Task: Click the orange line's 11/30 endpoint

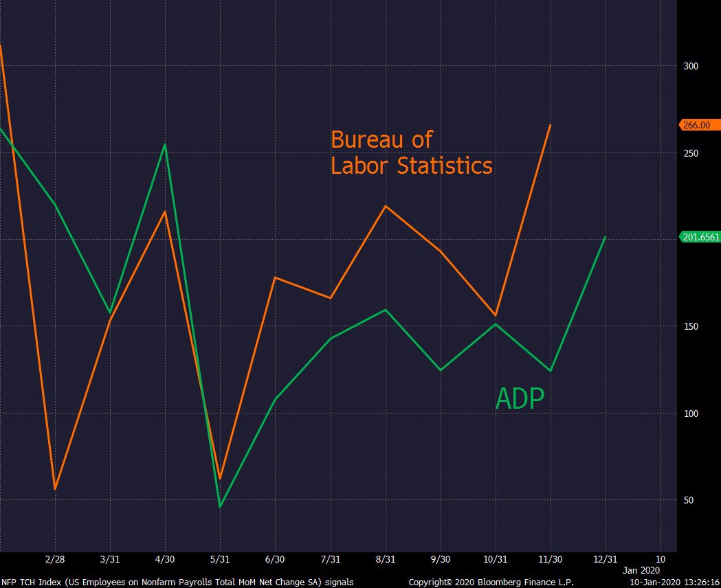Action: tap(551, 125)
